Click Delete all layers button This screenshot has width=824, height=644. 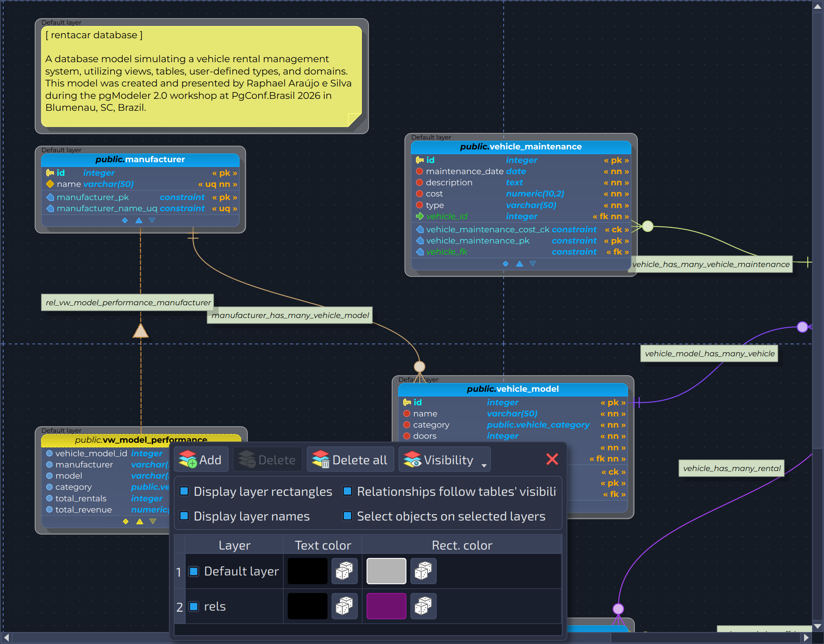click(x=350, y=459)
